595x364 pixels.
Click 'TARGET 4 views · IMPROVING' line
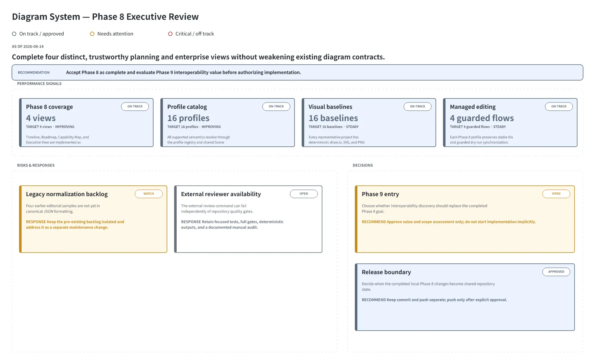point(50,127)
